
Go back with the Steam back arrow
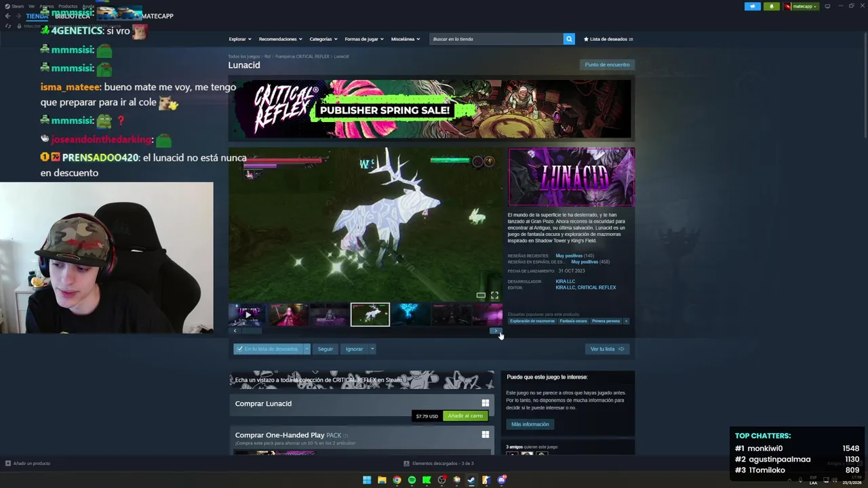tap(8, 16)
